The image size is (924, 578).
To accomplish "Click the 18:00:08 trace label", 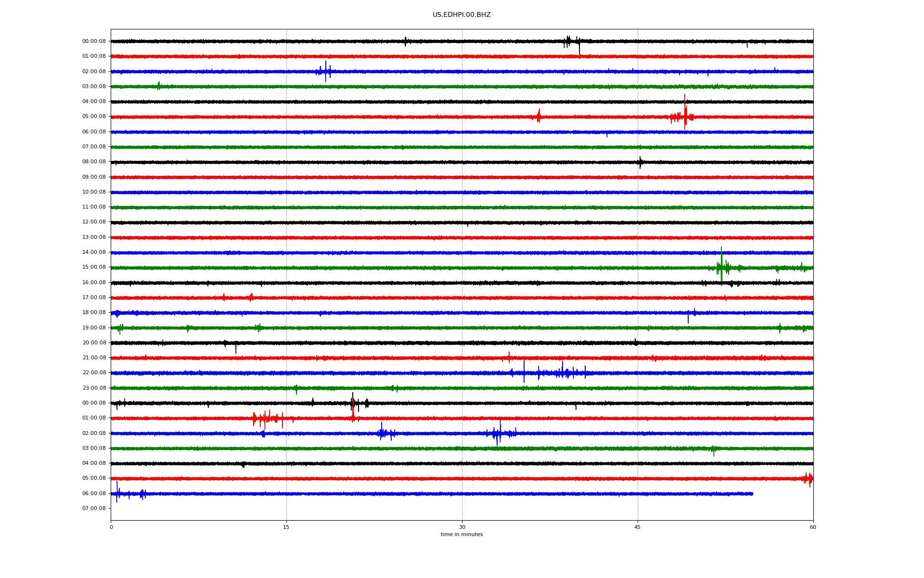I will pyautogui.click(x=94, y=313).
